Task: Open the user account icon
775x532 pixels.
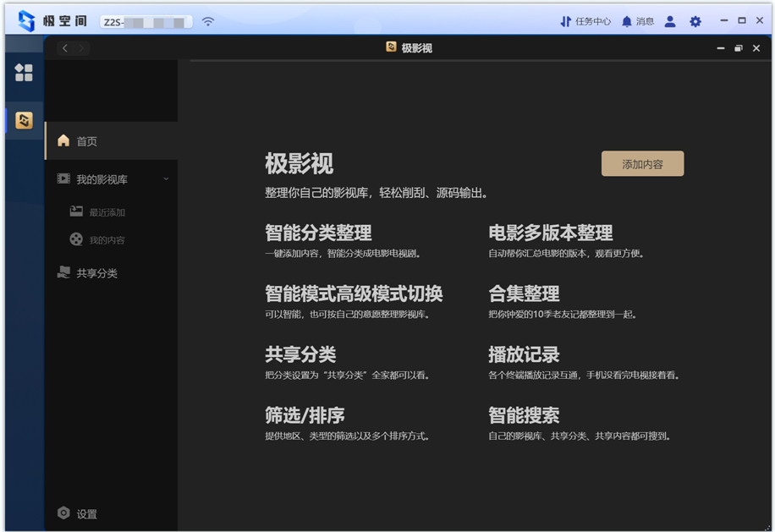Action: [670, 21]
